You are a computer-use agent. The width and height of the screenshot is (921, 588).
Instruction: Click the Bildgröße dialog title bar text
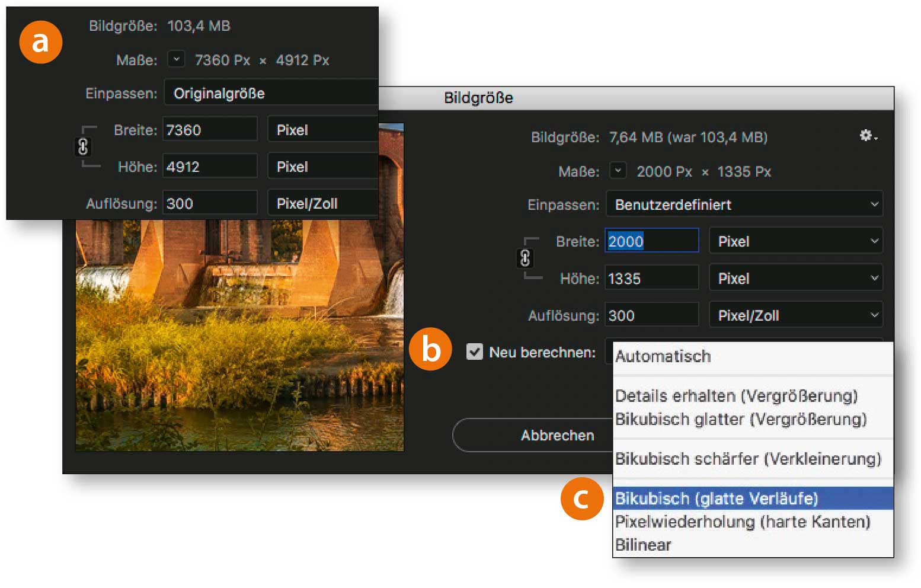479,98
